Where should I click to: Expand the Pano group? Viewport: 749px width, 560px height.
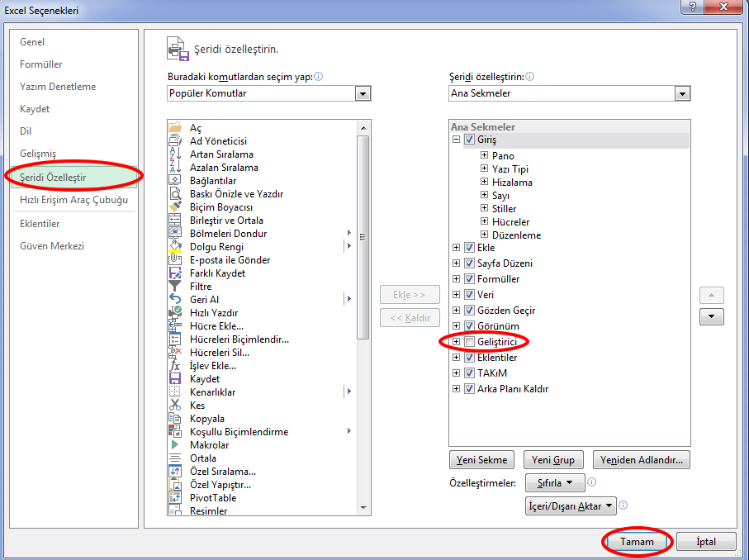(x=485, y=155)
